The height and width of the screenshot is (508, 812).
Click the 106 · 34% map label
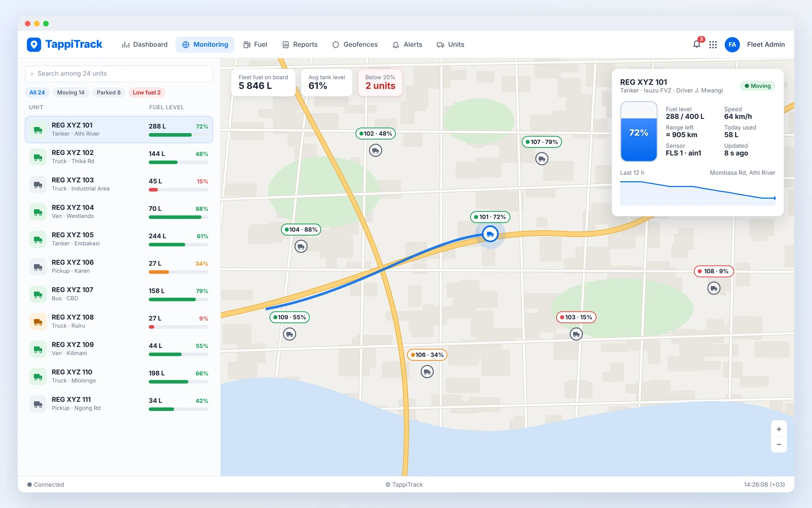pos(427,355)
